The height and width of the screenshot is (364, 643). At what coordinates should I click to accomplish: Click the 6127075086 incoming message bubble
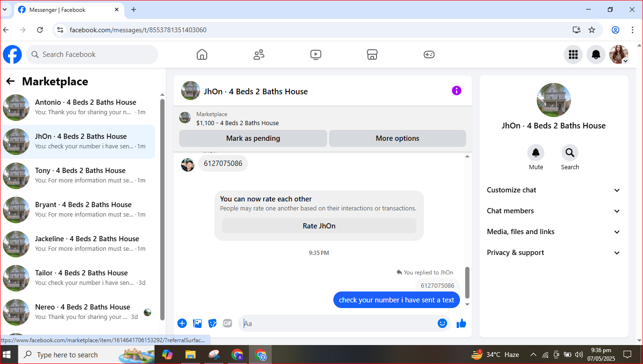coord(223,164)
